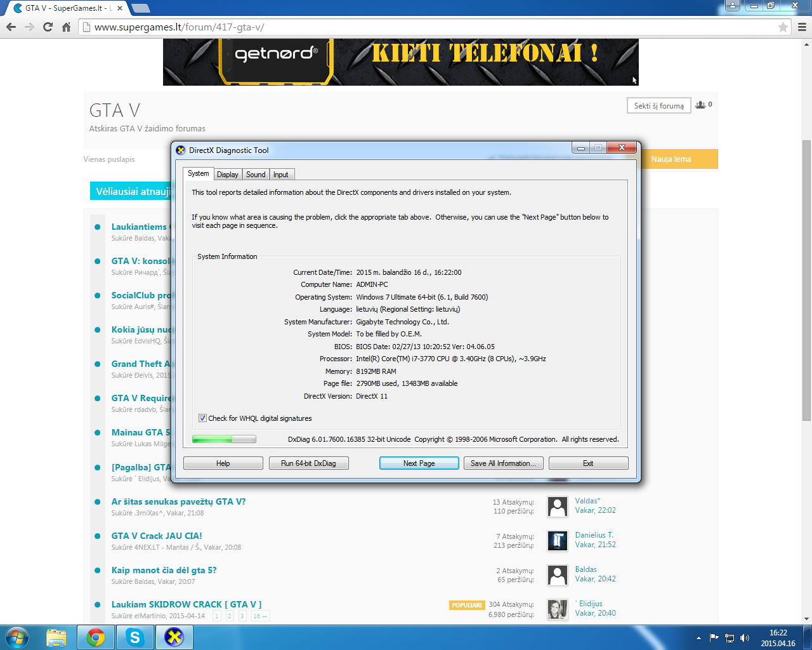This screenshot has width=812, height=650.
Task: Open topic Laukiam SKIDROW CRACK [ GTA V ]
Action: coord(187,604)
